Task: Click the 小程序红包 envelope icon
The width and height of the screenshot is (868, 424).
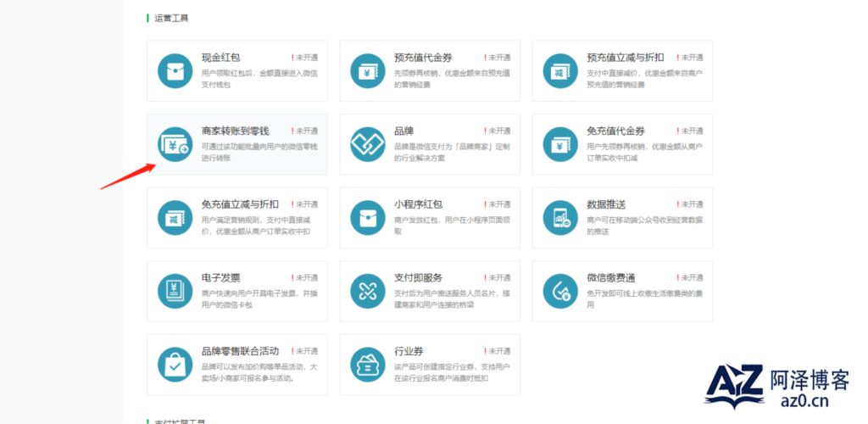Action: pos(368,218)
